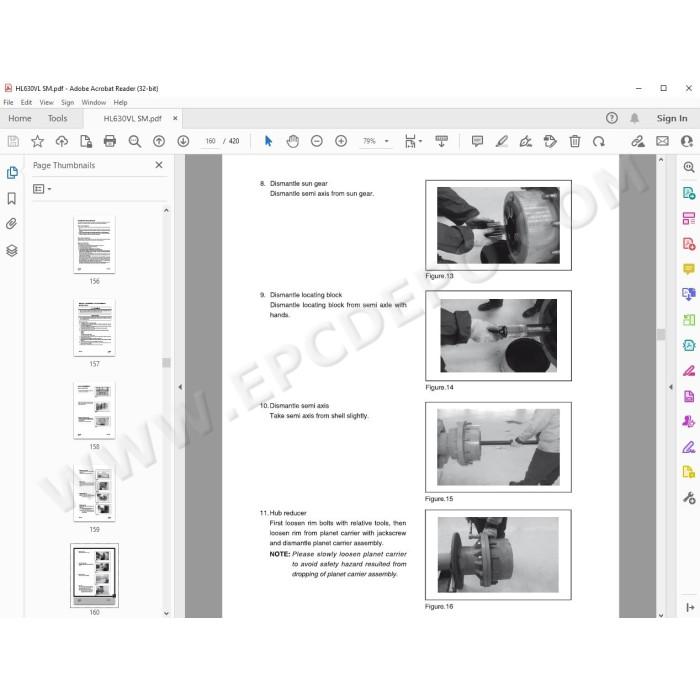The image size is (700, 700).
Task: Click the Print file icon
Action: [110, 142]
